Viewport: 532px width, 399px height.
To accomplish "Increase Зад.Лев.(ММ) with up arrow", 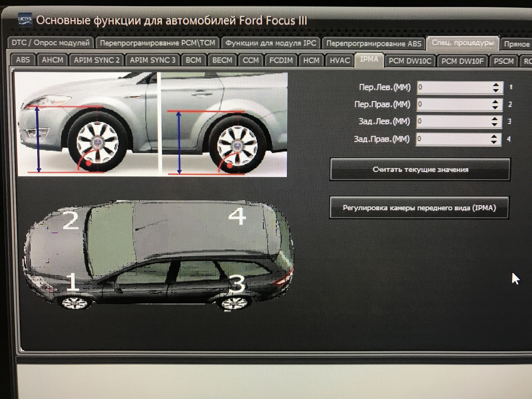I will (495, 119).
